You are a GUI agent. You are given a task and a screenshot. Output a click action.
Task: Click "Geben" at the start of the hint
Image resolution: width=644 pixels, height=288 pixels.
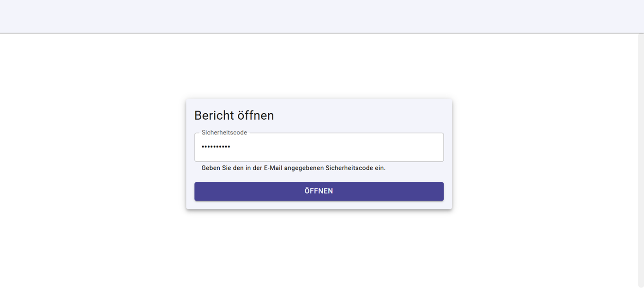point(211,168)
